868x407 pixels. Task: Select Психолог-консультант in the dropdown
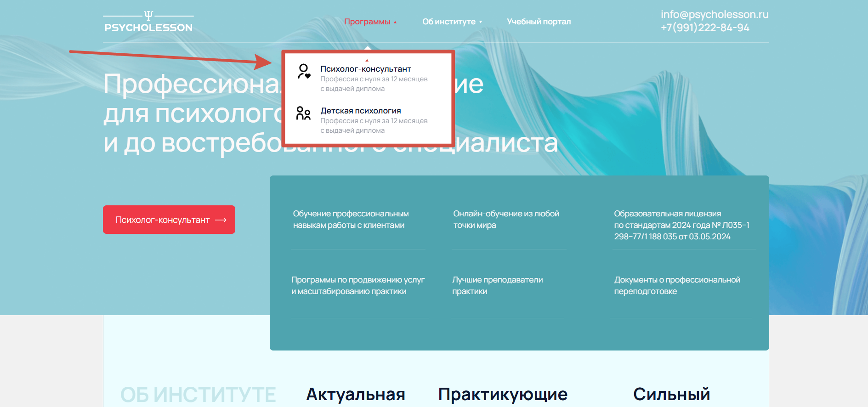click(x=366, y=69)
